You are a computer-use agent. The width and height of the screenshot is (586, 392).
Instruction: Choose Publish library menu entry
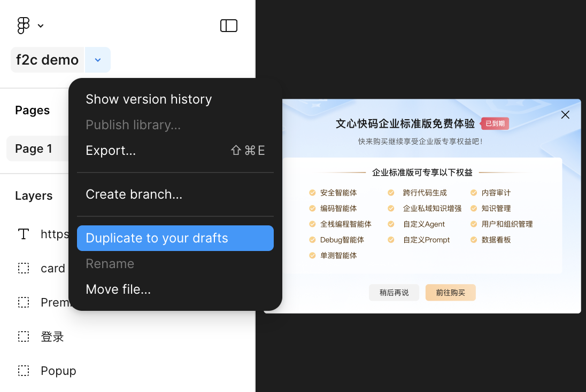click(x=175, y=124)
